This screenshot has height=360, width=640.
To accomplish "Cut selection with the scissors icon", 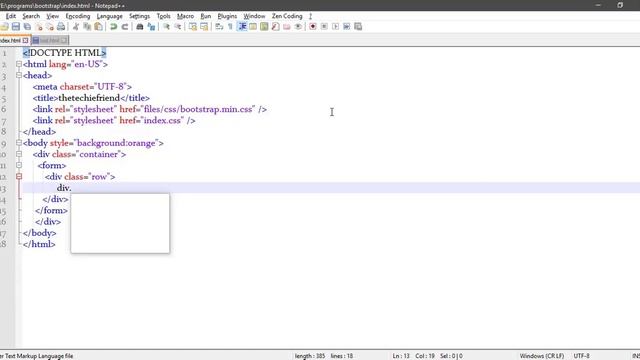I will pos(76,27).
